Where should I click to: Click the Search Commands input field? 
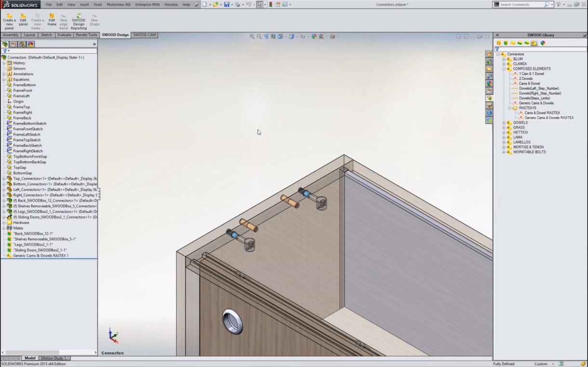(x=521, y=4)
